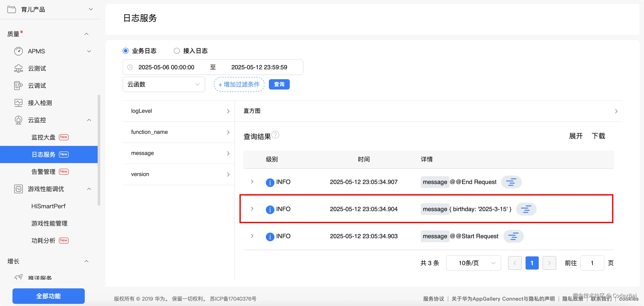
Task: Click the APMS gauge icon
Action: tap(18, 51)
